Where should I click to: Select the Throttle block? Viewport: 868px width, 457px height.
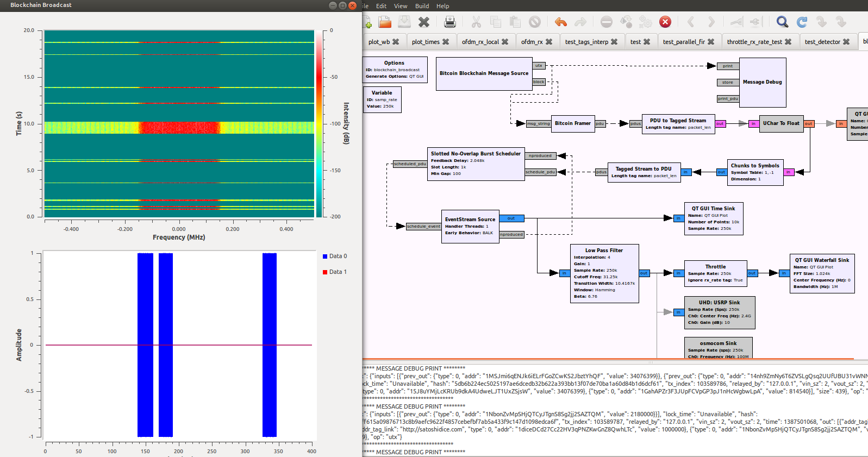715,273
